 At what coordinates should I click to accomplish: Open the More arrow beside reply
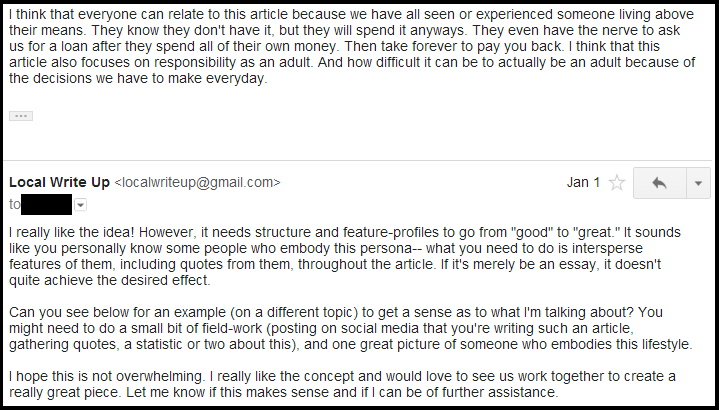(697, 183)
